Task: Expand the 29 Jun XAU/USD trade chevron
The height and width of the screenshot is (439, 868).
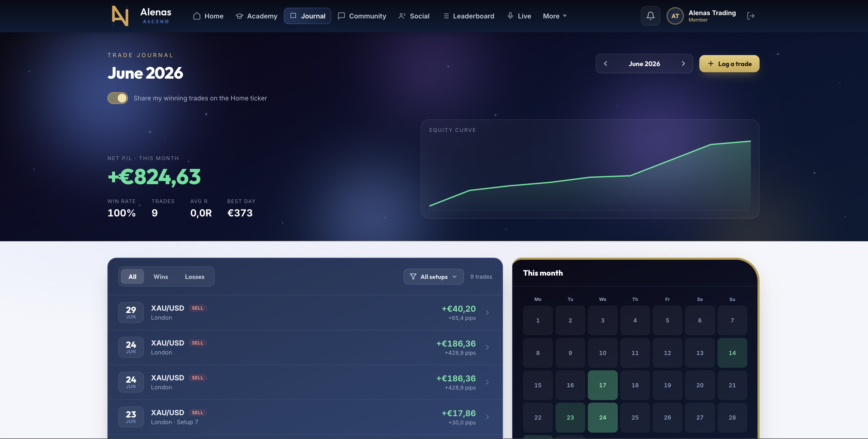Action: click(487, 312)
